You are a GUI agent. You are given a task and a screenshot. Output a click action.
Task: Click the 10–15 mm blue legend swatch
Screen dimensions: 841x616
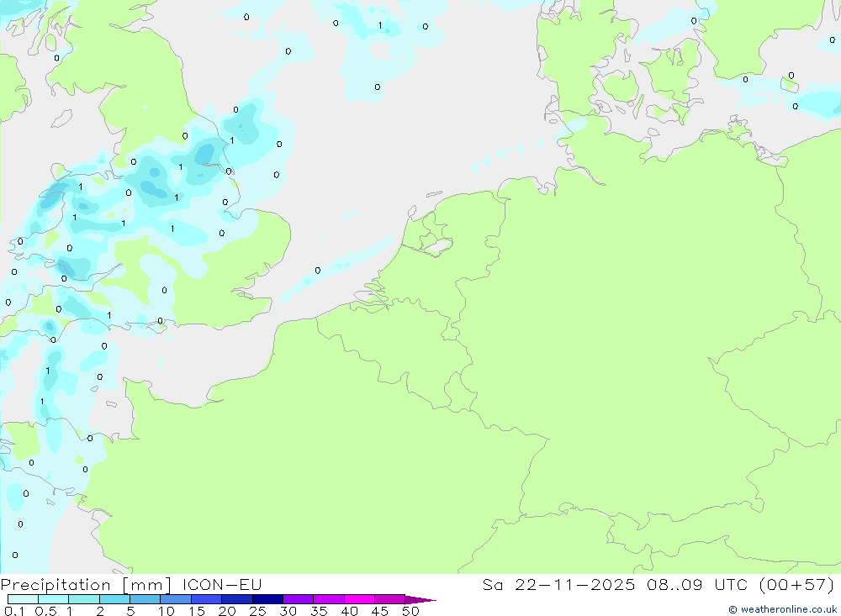[176, 599]
